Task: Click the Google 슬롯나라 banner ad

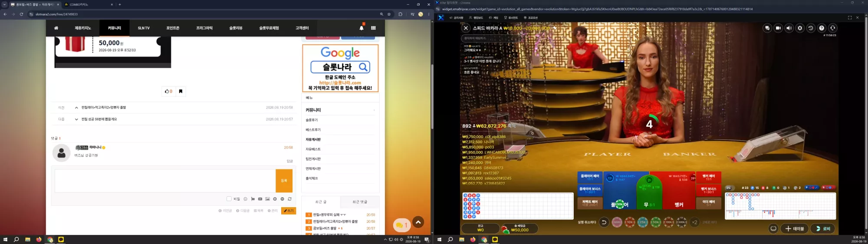Action: (x=340, y=68)
